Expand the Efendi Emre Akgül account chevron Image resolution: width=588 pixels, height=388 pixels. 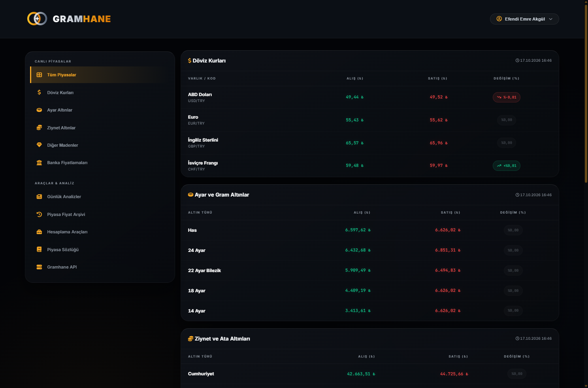[550, 19]
